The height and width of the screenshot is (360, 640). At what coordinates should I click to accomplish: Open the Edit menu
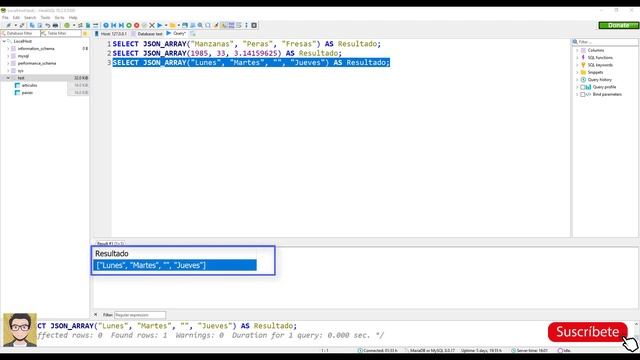click(16, 18)
